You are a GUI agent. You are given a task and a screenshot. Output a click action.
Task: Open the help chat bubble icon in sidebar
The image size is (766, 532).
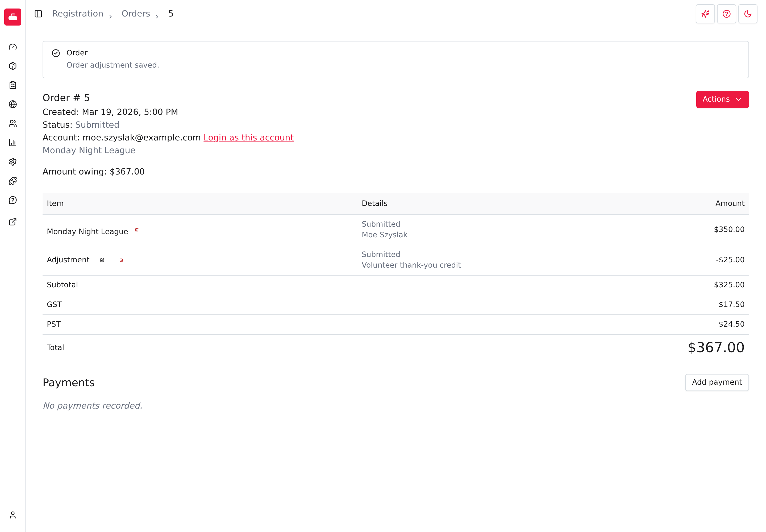[13, 200]
